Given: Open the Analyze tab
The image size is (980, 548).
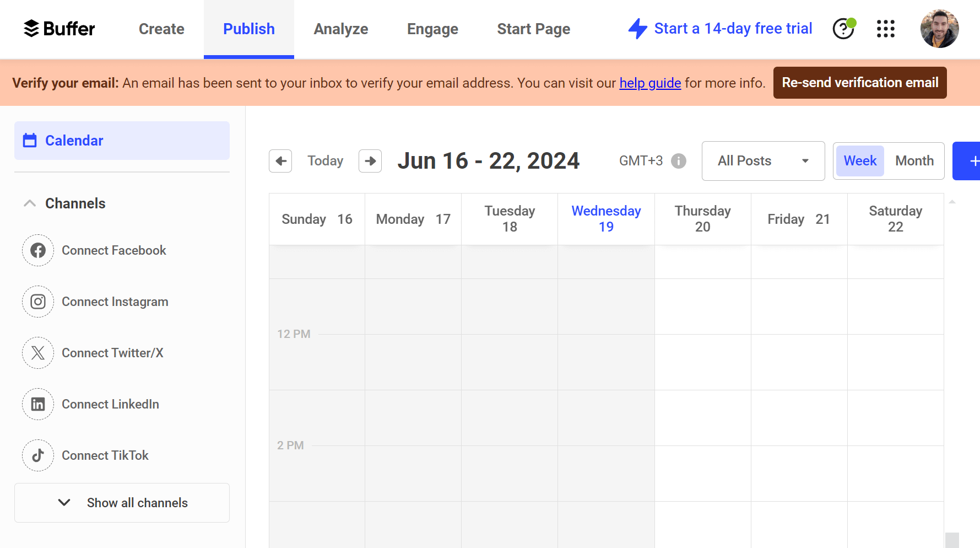Looking at the screenshot, I should pos(341,29).
